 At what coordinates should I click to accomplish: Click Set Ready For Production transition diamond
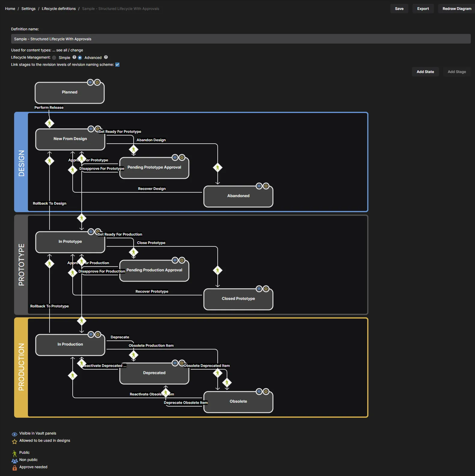click(134, 252)
